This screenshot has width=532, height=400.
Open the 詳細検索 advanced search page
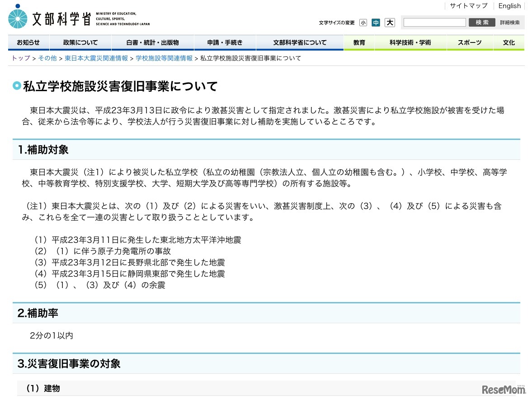510,22
